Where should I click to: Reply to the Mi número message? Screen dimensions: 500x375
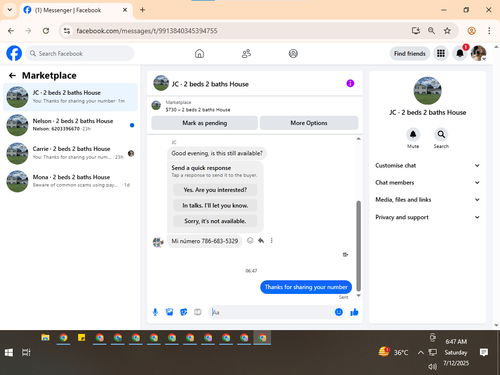tap(261, 240)
